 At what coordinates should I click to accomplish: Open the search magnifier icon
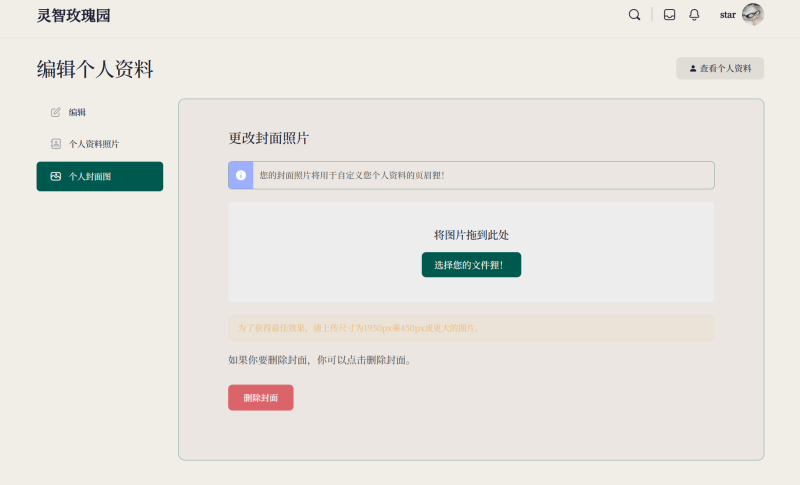[x=634, y=15]
